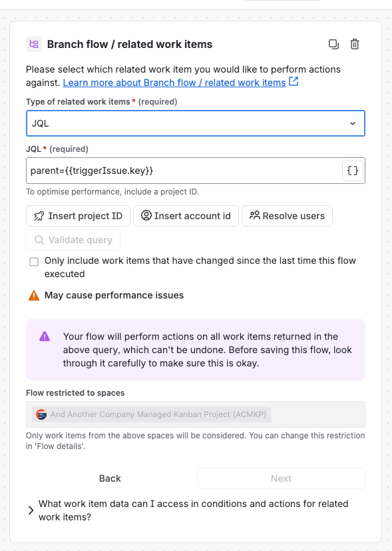The width and height of the screenshot is (392, 551).
Task: Click Resolve users button
Action: 287,216
